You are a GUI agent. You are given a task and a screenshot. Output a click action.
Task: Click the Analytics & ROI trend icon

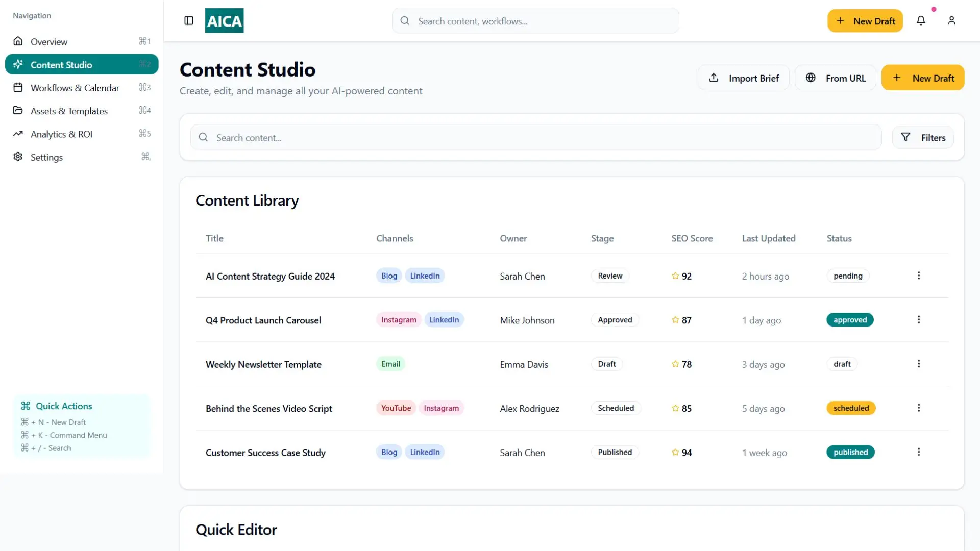(18, 134)
